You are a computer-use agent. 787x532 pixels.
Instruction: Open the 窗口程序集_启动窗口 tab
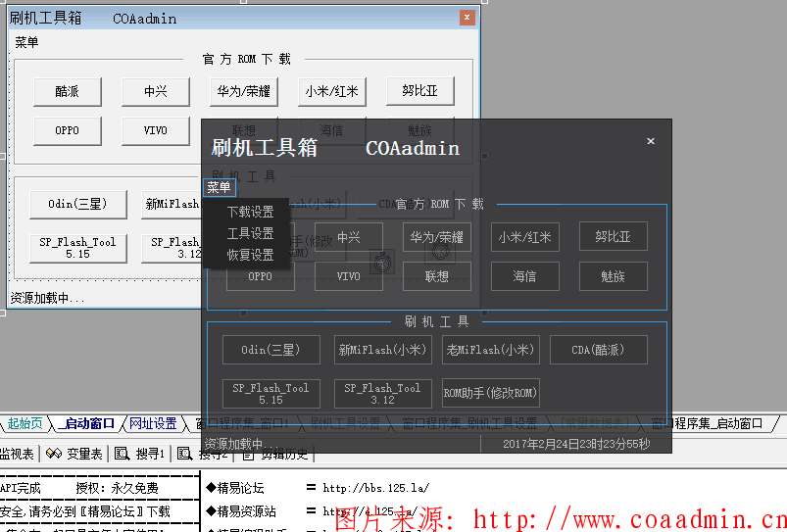[x=707, y=423]
